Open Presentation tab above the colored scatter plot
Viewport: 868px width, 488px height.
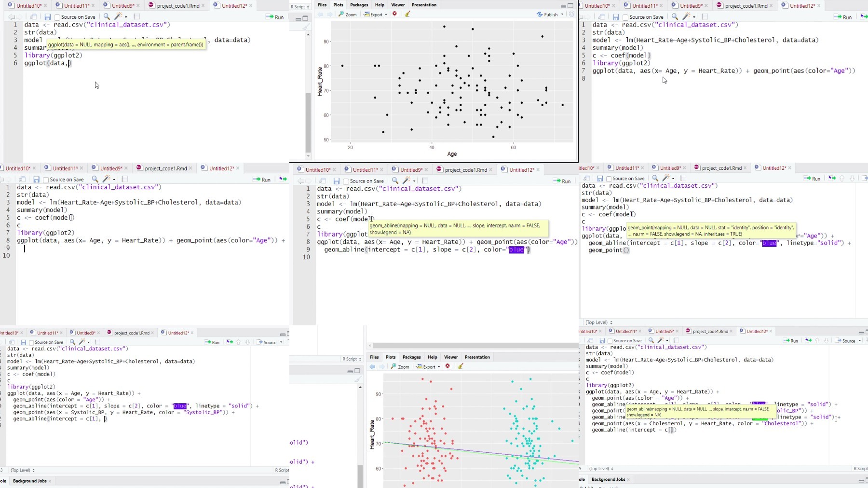tap(477, 357)
